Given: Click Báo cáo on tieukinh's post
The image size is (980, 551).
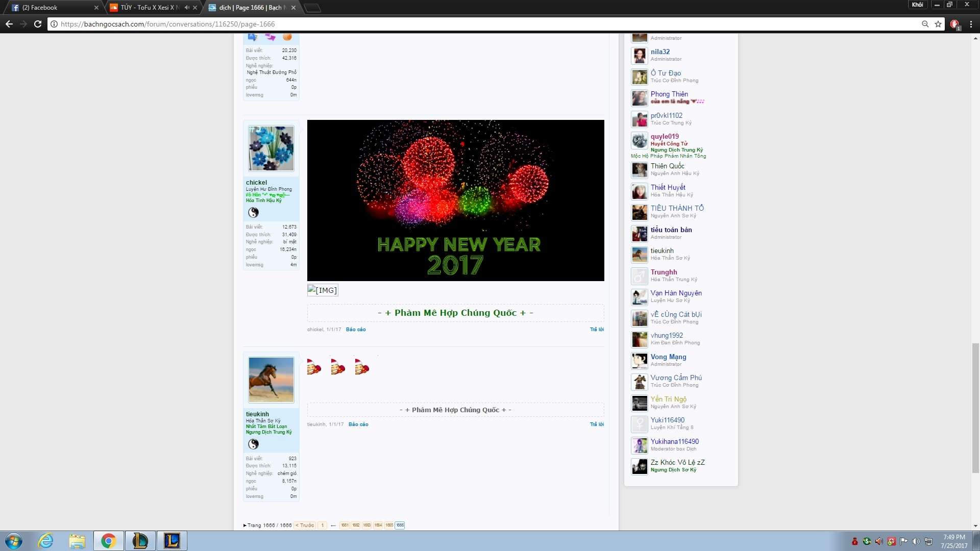Looking at the screenshot, I should [358, 424].
